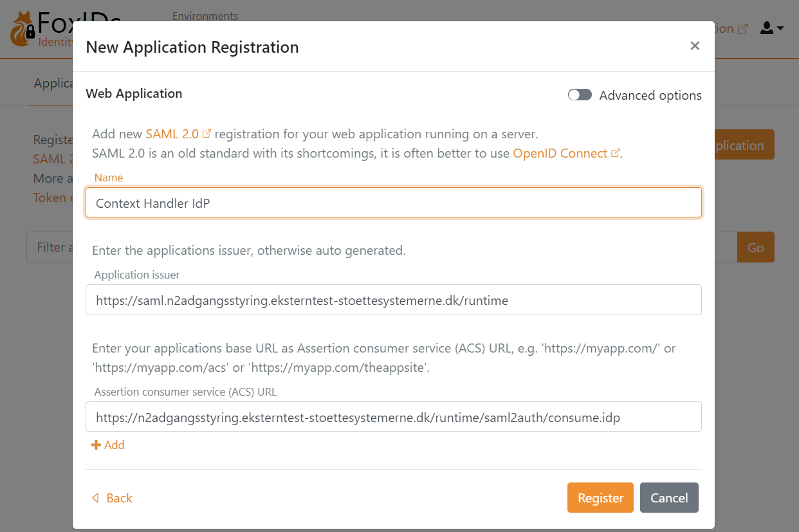
Task: Close the New Application Registration dialog
Action: pyautogui.click(x=695, y=46)
